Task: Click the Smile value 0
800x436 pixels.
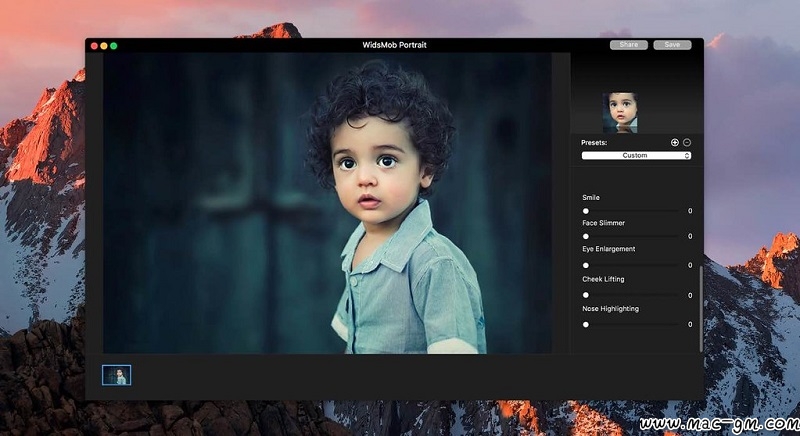Action: pos(690,211)
